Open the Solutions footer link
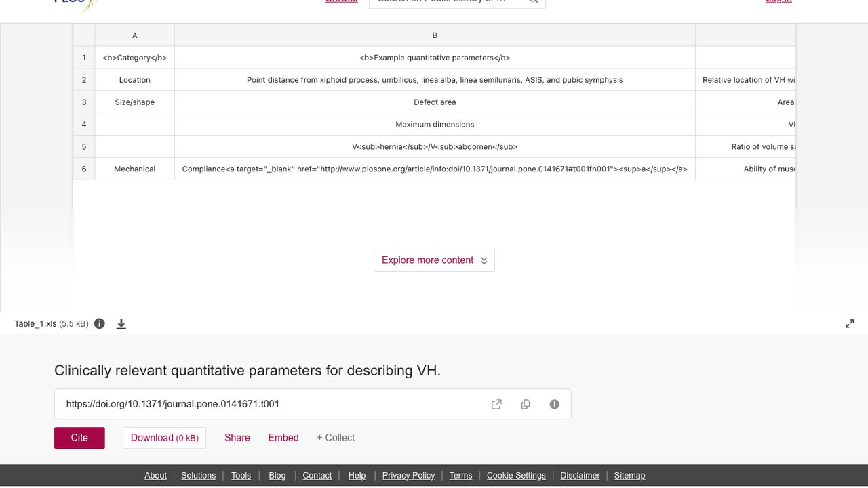Screen dimensions: 868x488 [198, 476]
